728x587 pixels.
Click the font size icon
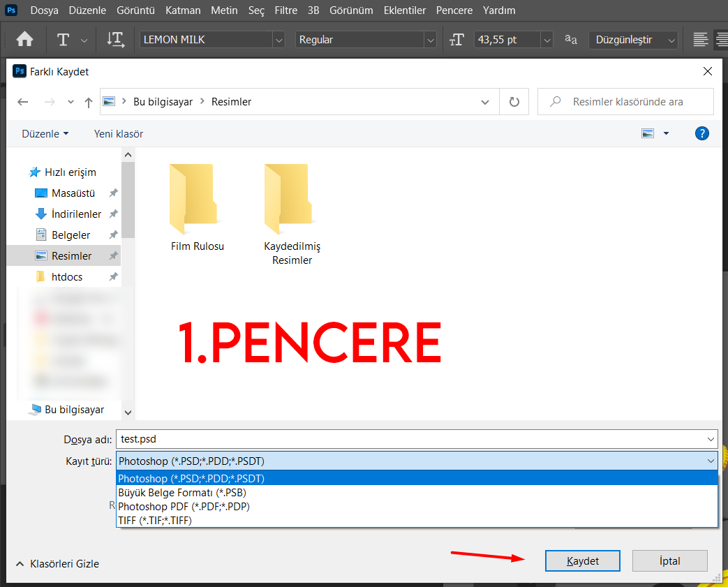click(x=456, y=40)
